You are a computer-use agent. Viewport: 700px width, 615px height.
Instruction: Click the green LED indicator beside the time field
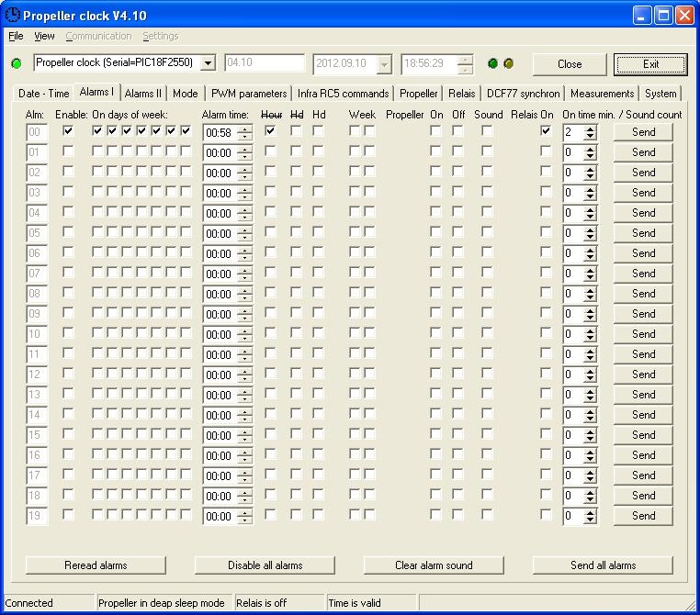click(493, 63)
